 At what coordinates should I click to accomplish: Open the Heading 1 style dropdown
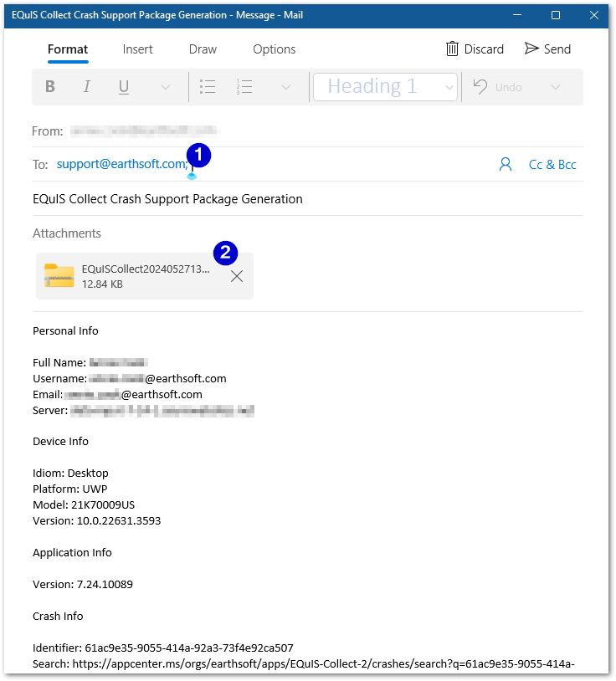[385, 87]
